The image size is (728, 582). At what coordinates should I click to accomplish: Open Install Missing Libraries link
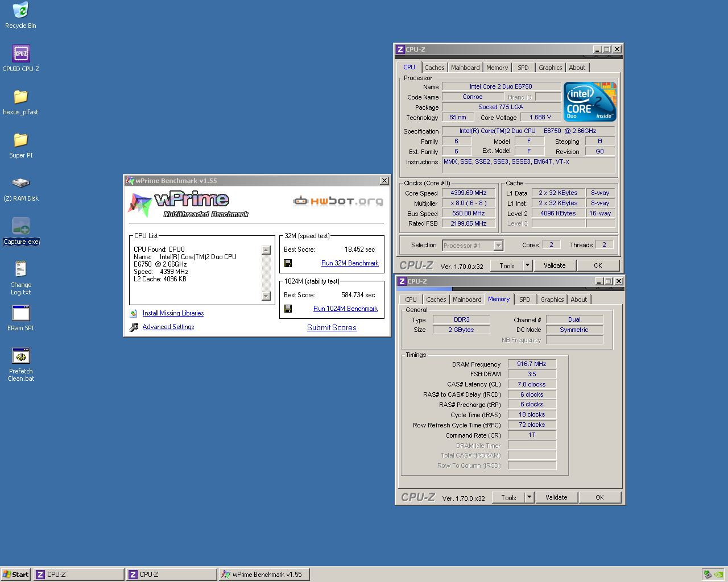click(173, 313)
